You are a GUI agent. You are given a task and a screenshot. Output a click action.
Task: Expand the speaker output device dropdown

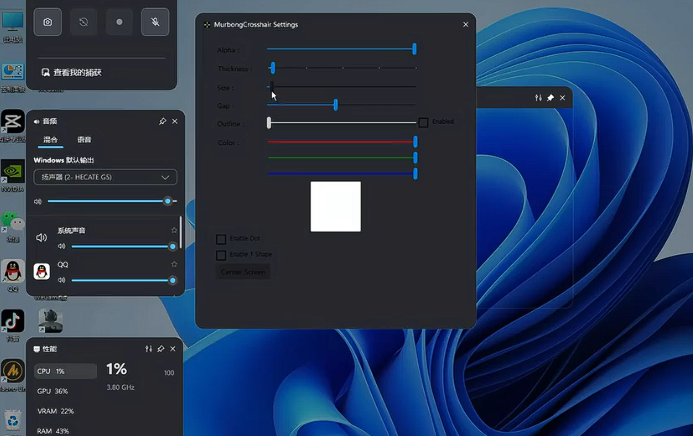(x=105, y=177)
